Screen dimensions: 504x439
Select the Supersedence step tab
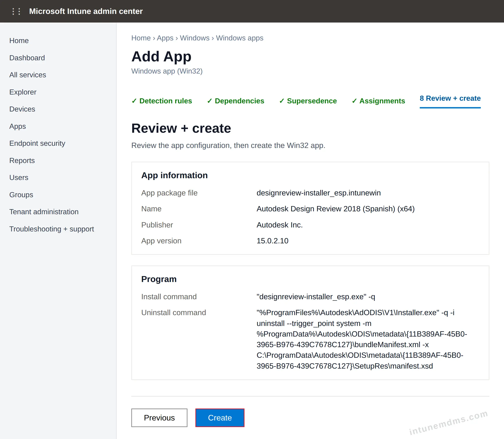[308, 101]
